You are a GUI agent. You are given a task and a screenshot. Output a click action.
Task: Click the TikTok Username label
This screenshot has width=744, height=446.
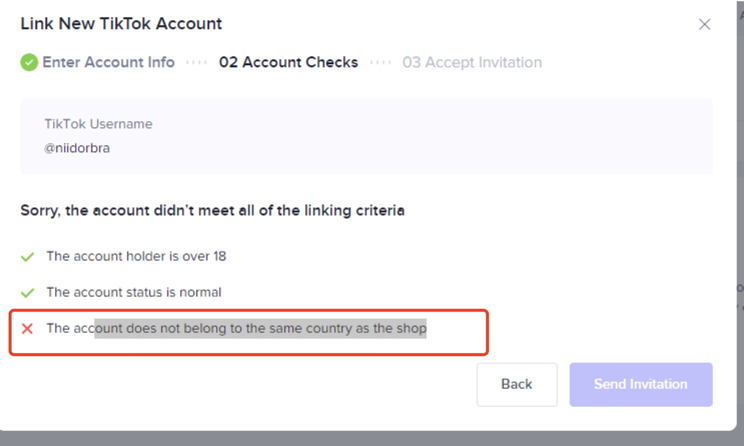tap(98, 124)
